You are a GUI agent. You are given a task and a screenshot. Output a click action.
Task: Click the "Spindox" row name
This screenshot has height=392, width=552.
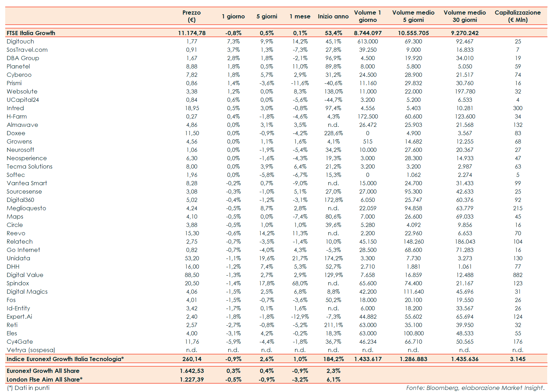pyautogui.click(x=18, y=283)
